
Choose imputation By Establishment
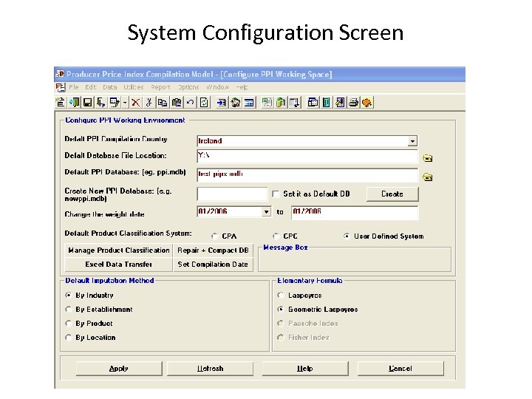69,310
